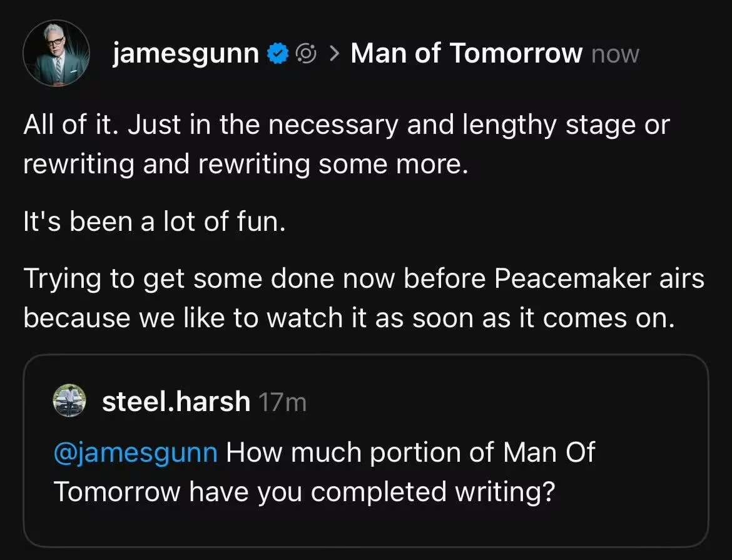This screenshot has width=732, height=560.
Task: Follow the blue @jamesgunn mention
Action: (x=136, y=453)
